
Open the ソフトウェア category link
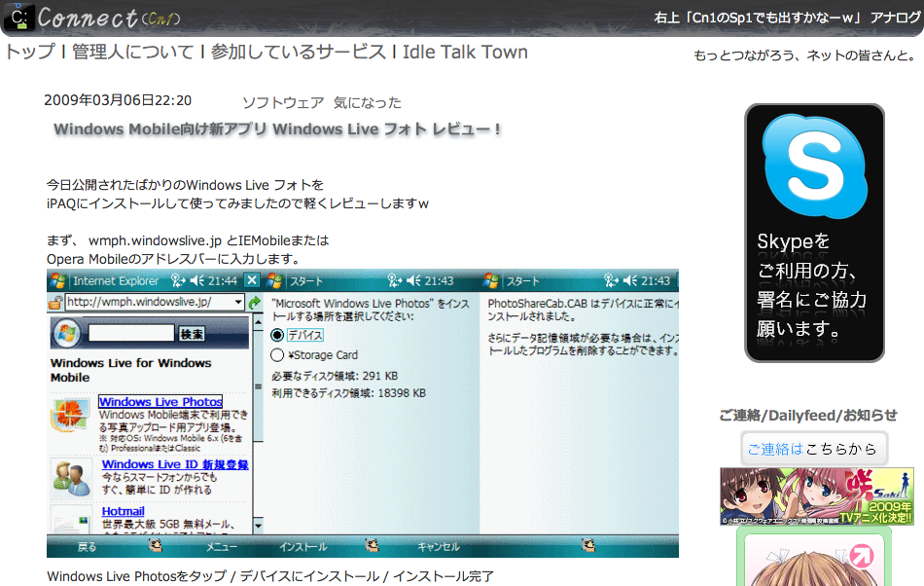[283, 102]
